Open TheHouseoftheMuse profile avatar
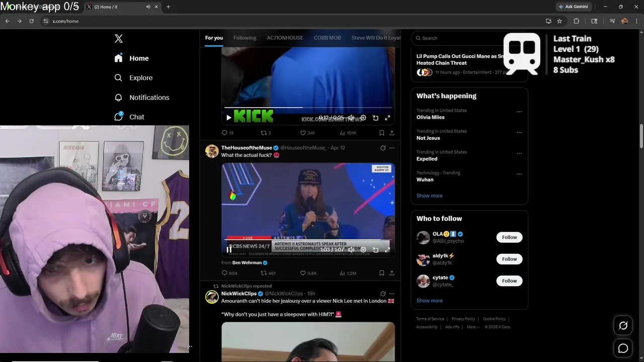 pyautogui.click(x=212, y=151)
